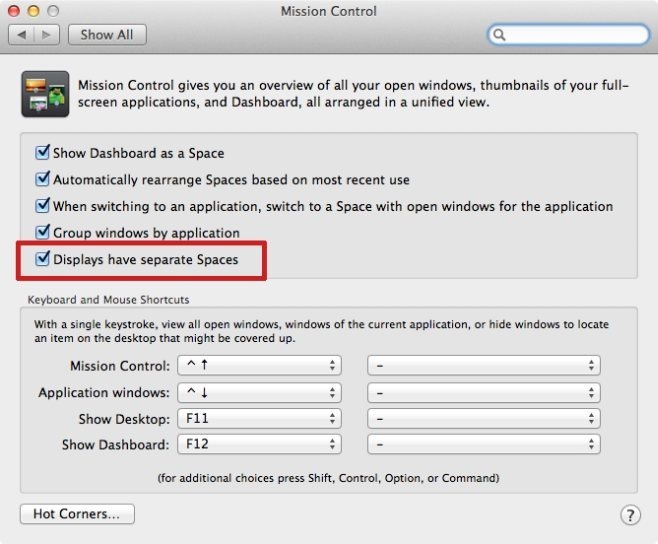Uncheck switch to Space with open windows option

point(42,205)
